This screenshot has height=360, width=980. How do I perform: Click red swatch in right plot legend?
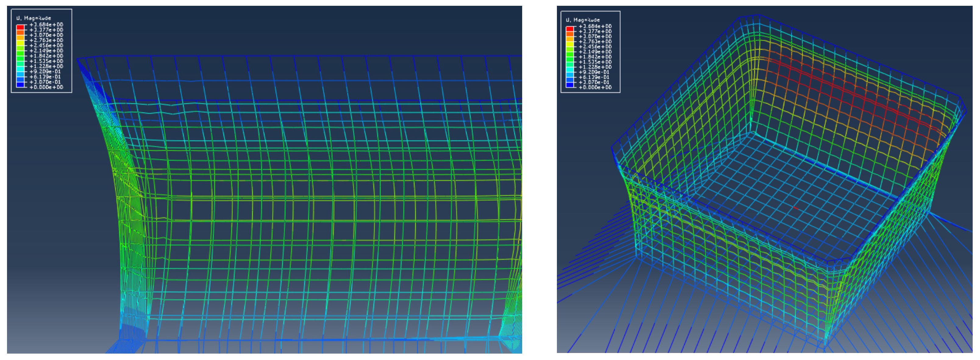point(570,29)
